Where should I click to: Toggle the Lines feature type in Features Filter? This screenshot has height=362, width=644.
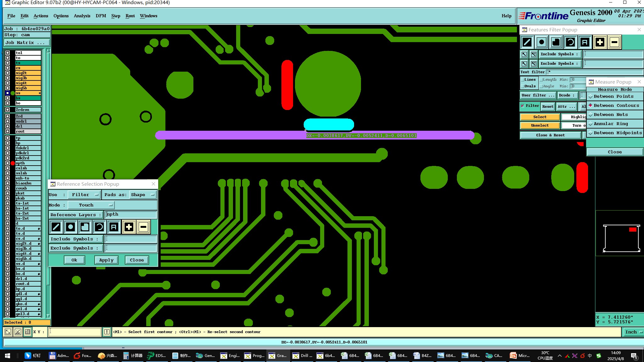pyautogui.click(x=527, y=42)
